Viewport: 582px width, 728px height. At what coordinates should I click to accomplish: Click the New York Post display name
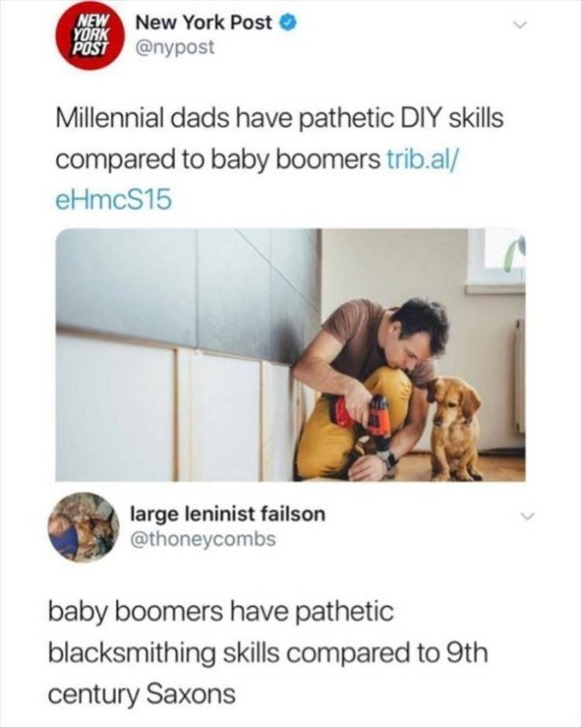(205, 24)
